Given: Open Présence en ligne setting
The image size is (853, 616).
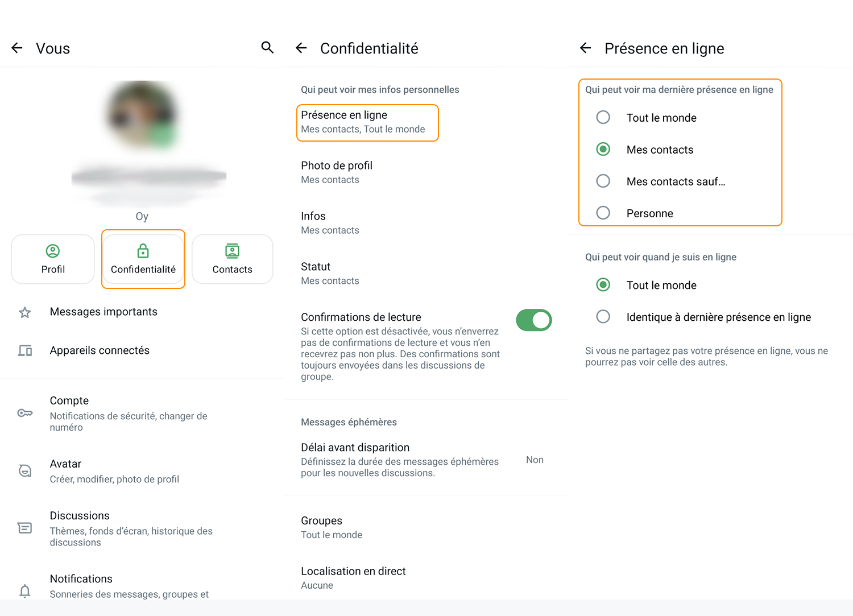Looking at the screenshot, I should click(367, 122).
